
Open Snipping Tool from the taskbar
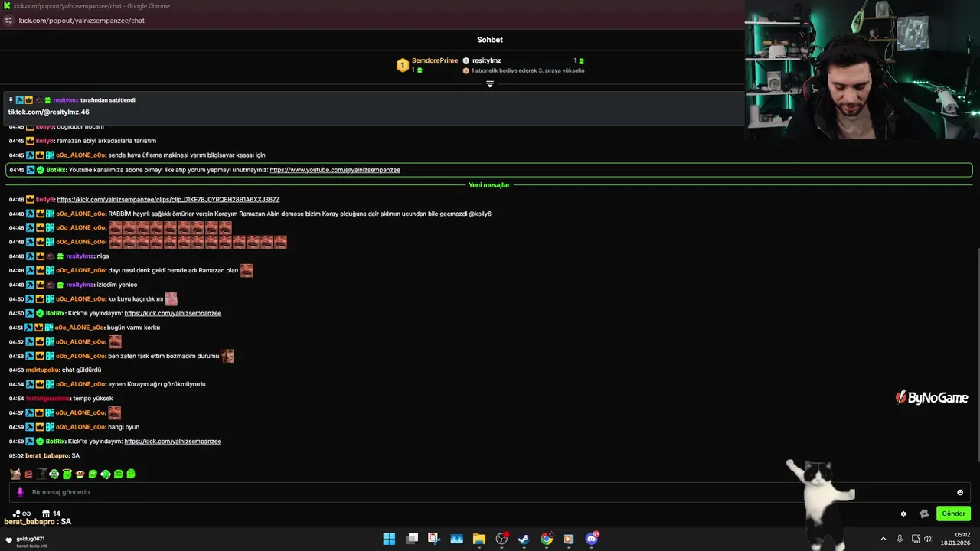click(x=433, y=539)
